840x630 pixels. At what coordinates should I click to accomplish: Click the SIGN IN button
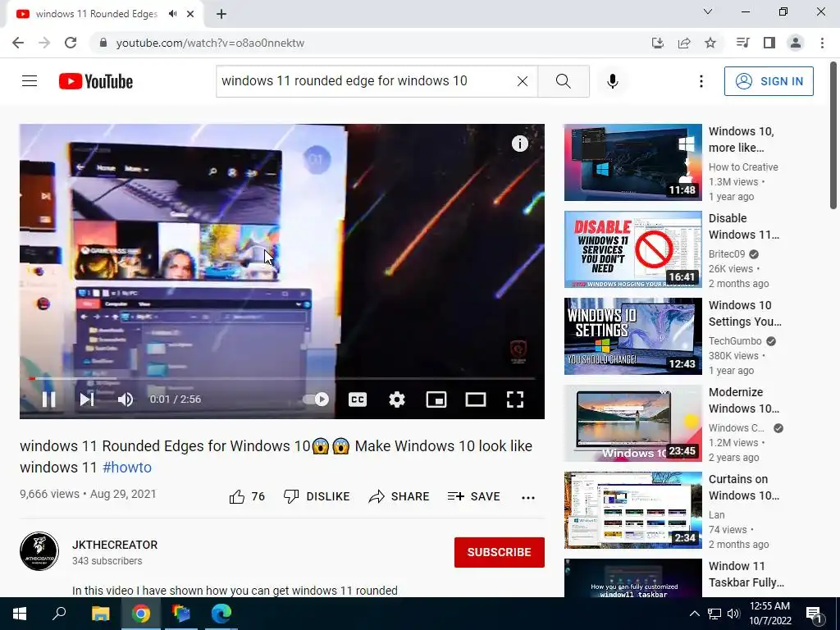coord(769,81)
